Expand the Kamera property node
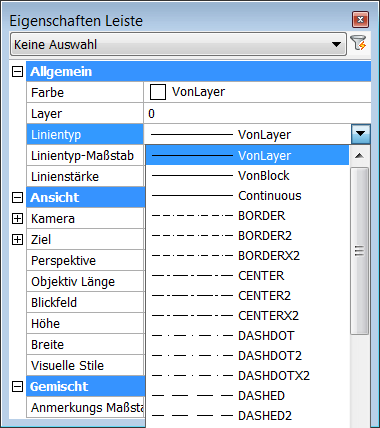 pos(17,219)
